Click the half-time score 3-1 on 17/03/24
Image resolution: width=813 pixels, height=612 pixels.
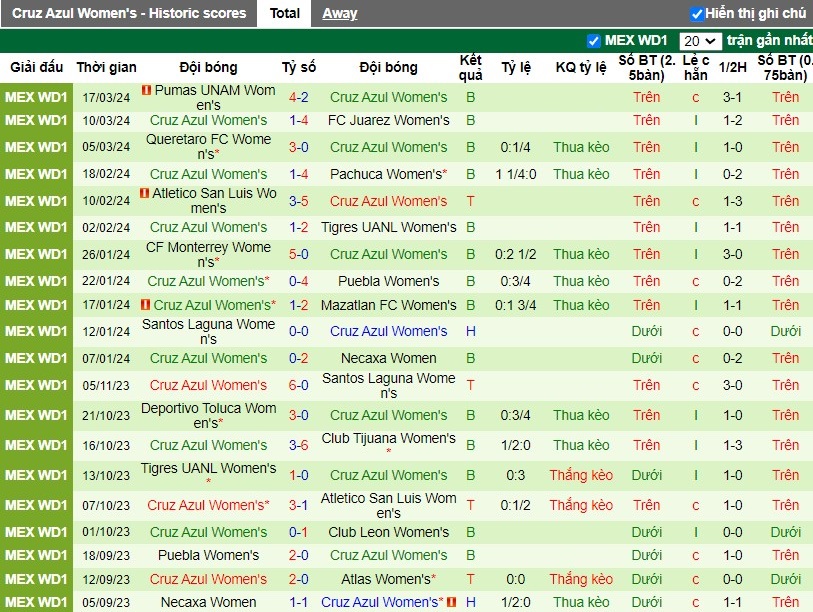(x=732, y=98)
